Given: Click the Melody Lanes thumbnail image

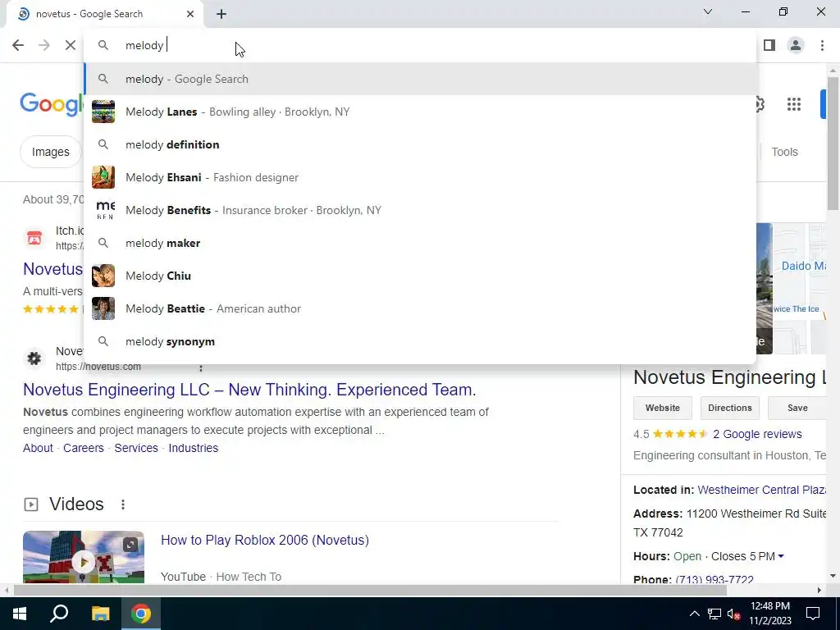Looking at the screenshot, I should [x=103, y=112].
